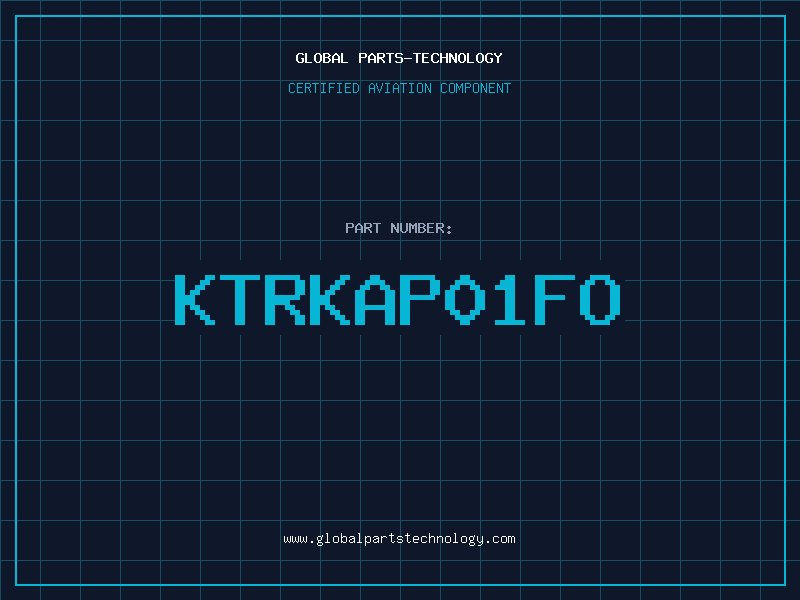Click the CERTIFIED AVIATION COMPONENT subtitle
The width and height of the screenshot is (800, 600).
399,88
